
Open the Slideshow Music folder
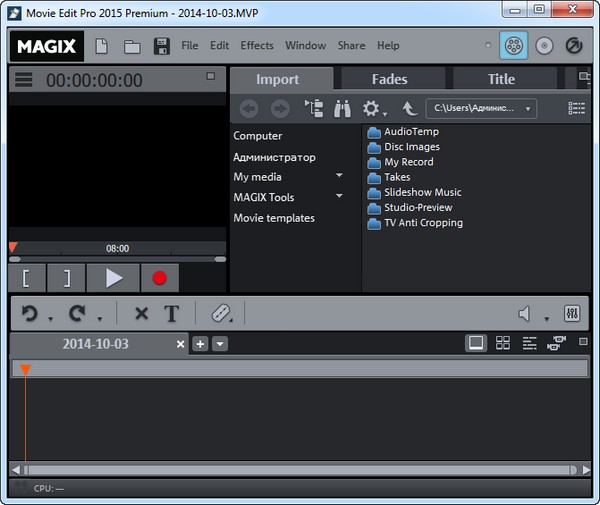(x=422, y=192)
